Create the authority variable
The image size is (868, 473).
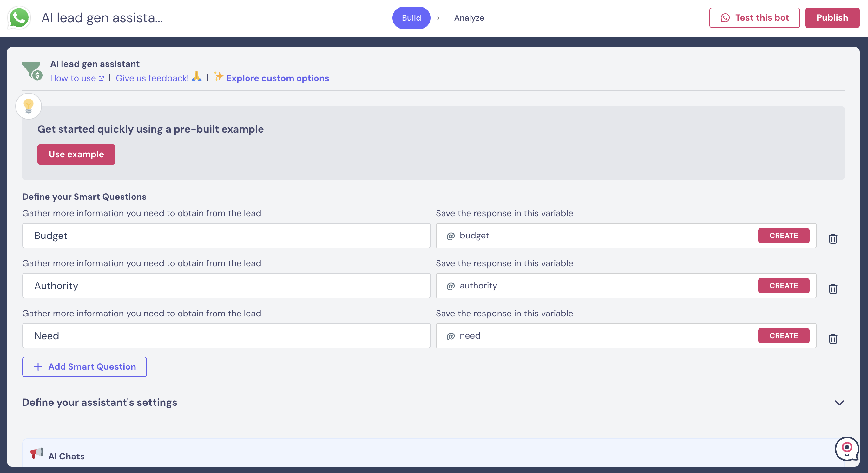pyautogui.click(x=783, y=286)
